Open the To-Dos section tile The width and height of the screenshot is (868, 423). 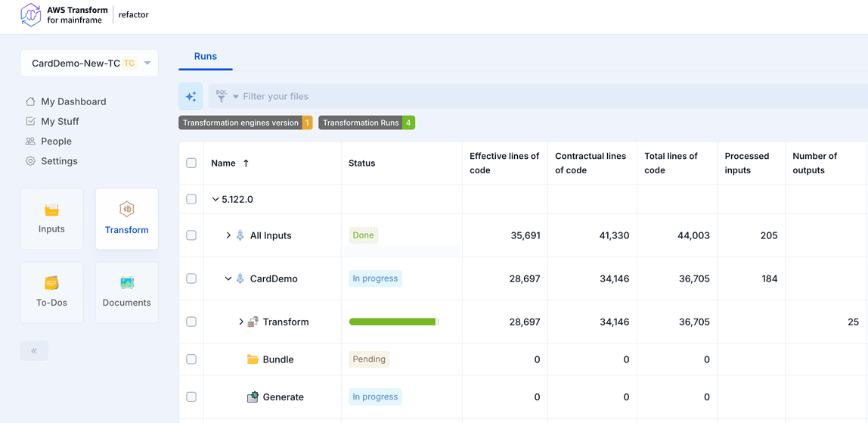(x=51, y=292)
